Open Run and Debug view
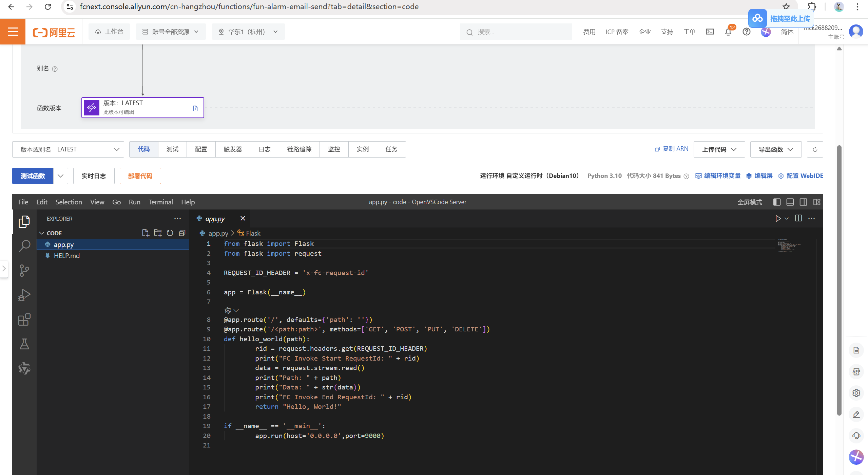 [24, 295]
